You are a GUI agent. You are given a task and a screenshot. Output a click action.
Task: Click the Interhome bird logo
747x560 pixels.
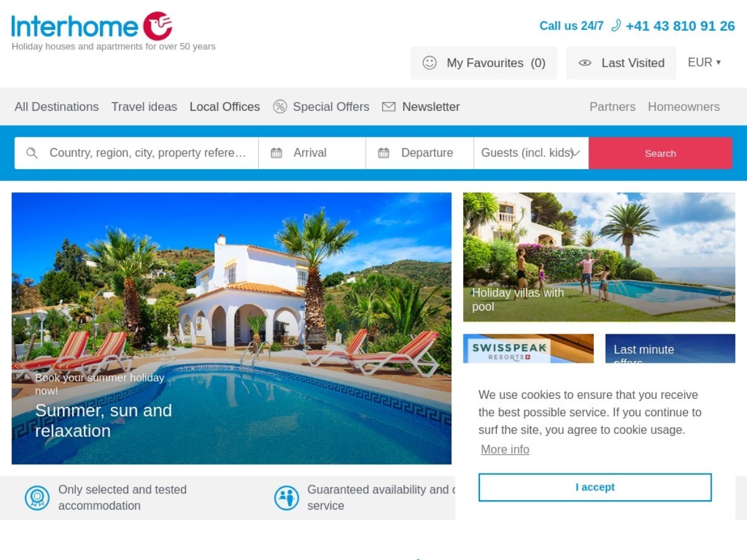coord(157,26)
